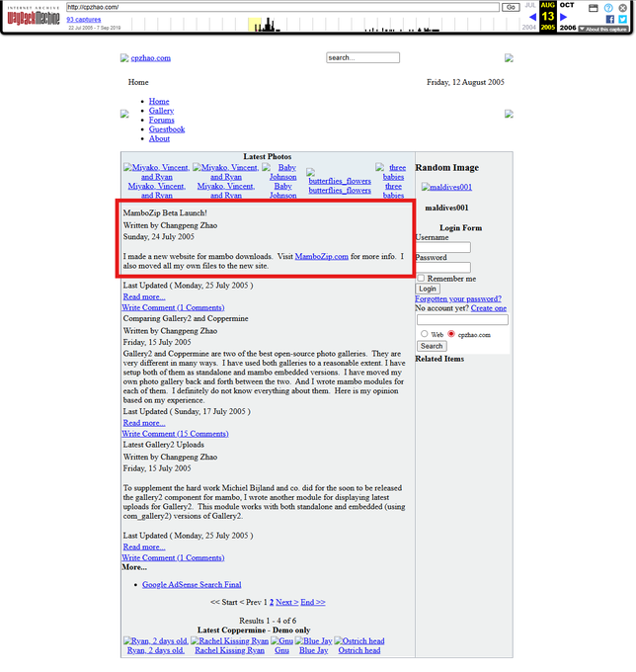This screenshot has height=672, width=636.
Task: Open Write Comment (15 Comments)
Action: click(175, 434)
